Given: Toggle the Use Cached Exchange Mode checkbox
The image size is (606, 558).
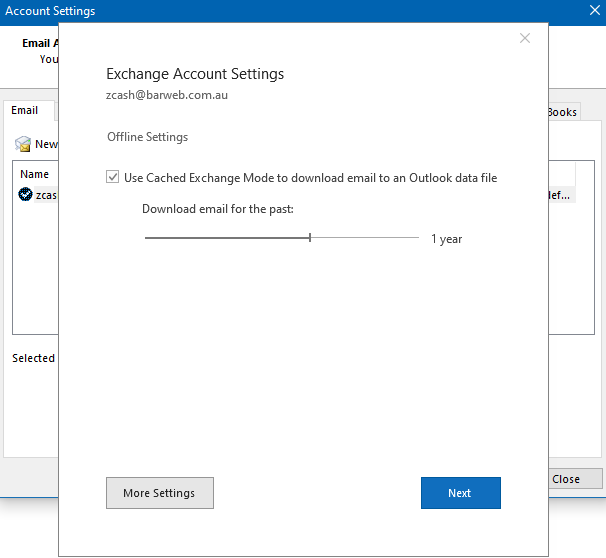Looking at the screenshot, I should pyautogui.click(x=113, y=177).
